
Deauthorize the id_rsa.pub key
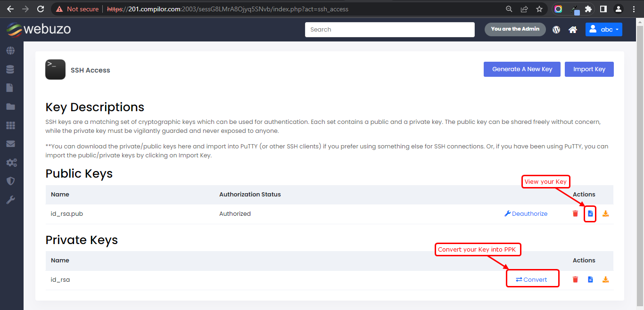click(x=526, y=213)
